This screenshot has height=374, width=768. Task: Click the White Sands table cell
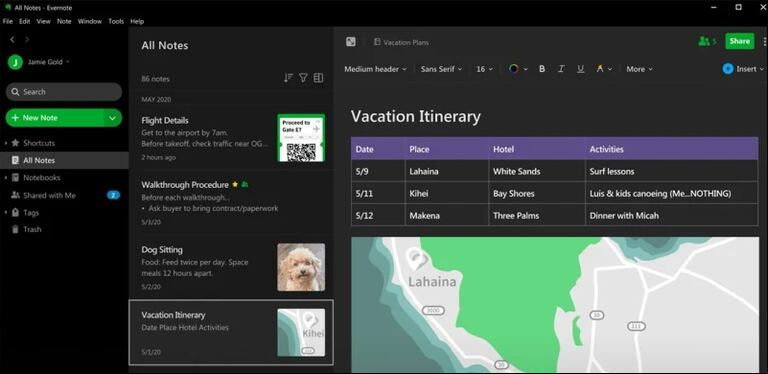point(537,171)
